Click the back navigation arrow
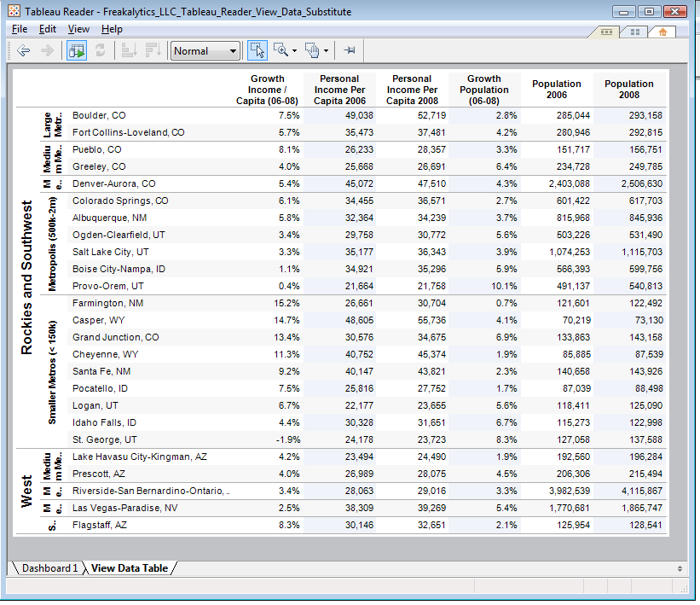Viewport: 700px width, 605px height. coord(21,49)
